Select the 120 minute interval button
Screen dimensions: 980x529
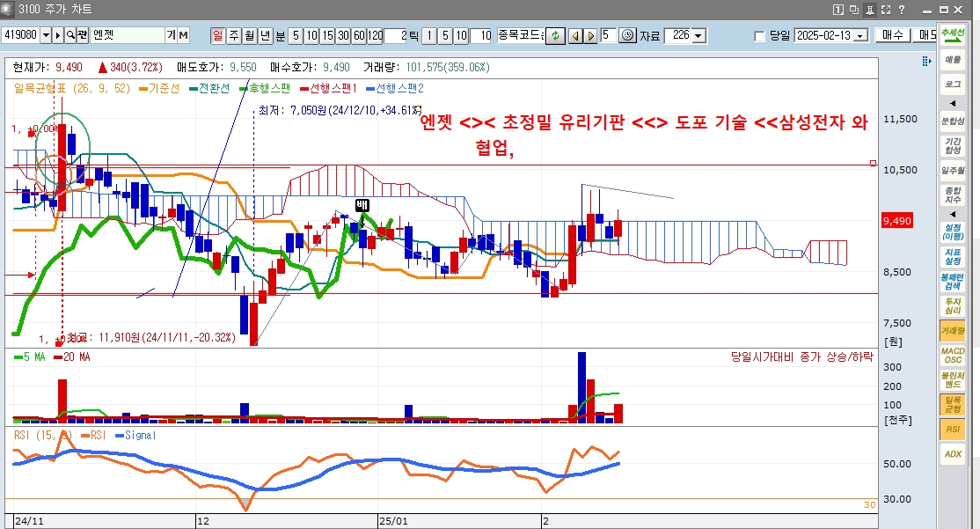pyautogui.click(x=375, y=35)
